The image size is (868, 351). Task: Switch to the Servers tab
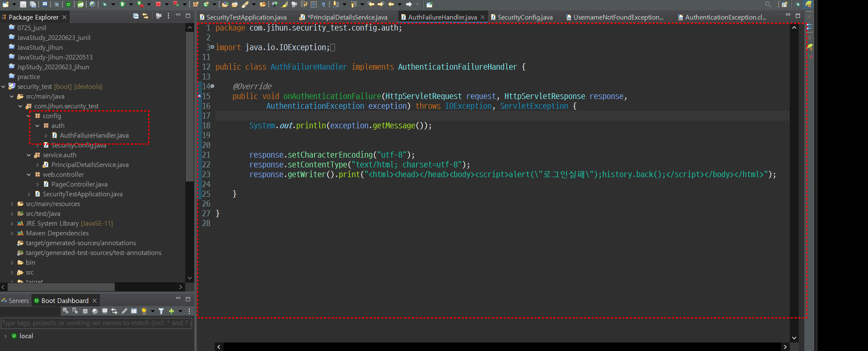coord(15,301)
